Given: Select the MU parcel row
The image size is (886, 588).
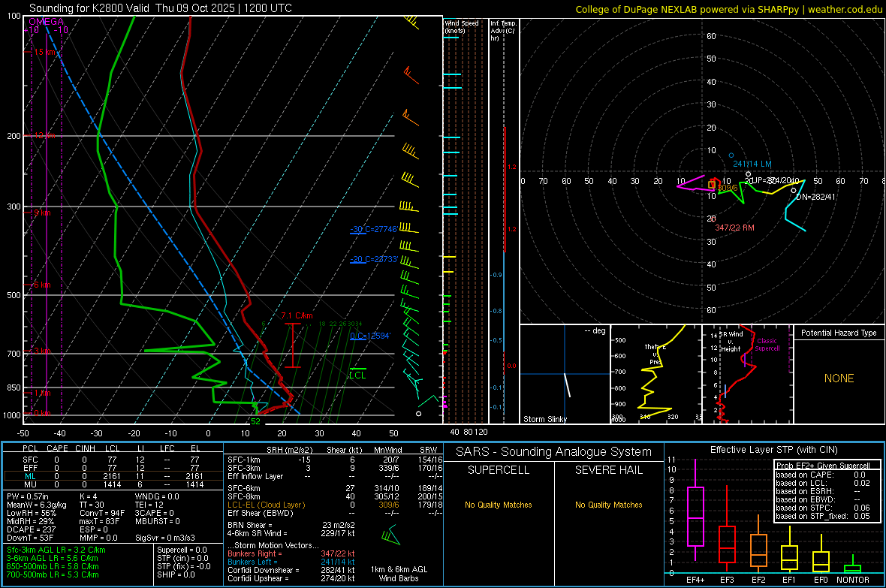Looking at the screenshot, I should 113,484.
